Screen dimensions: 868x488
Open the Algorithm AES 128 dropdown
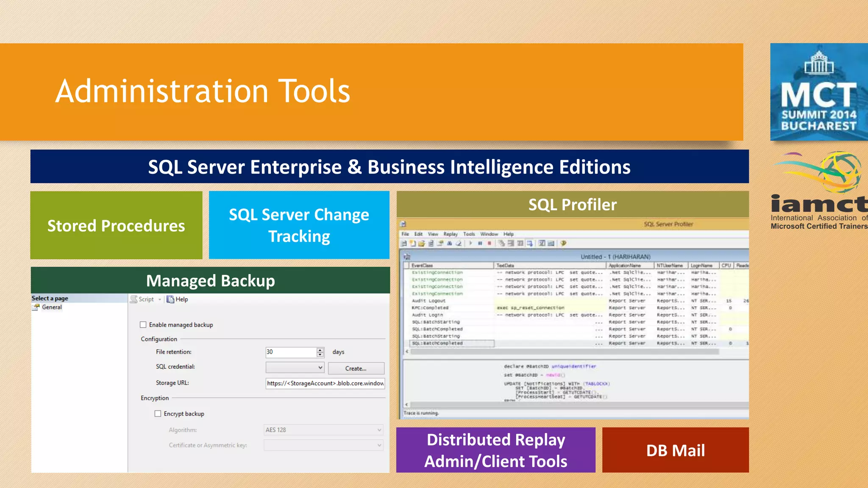[x=379, y=430]
